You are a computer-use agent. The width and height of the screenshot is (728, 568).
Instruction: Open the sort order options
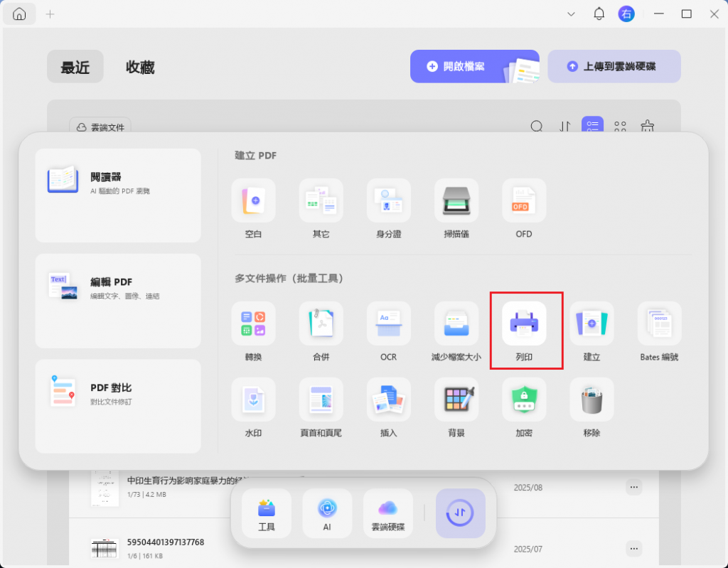564,127
